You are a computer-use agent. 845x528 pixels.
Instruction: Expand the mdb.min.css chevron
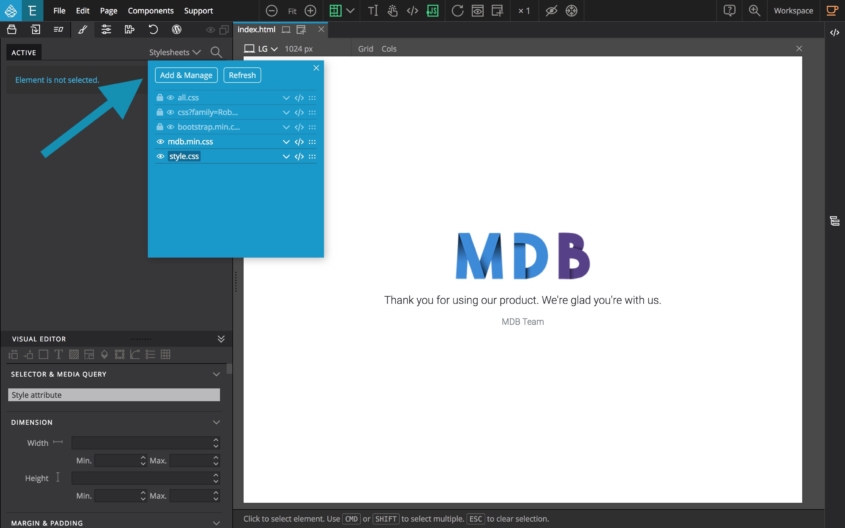click(x=286, y=142)
